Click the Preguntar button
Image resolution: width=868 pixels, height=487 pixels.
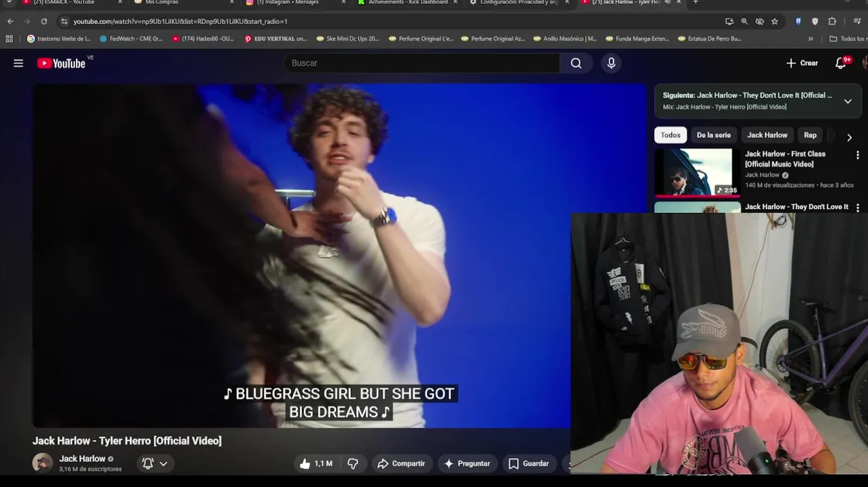click(467, 463)
